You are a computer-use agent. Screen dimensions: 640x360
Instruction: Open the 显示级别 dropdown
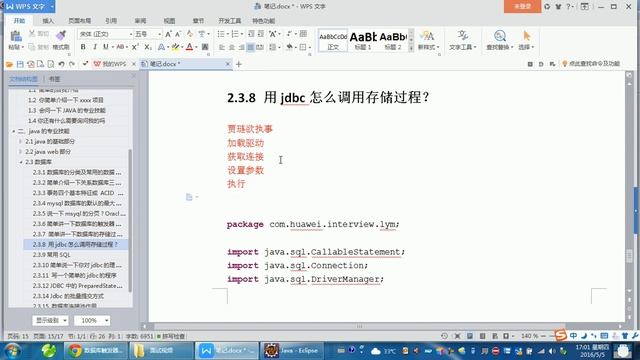[x=50, y=320]
